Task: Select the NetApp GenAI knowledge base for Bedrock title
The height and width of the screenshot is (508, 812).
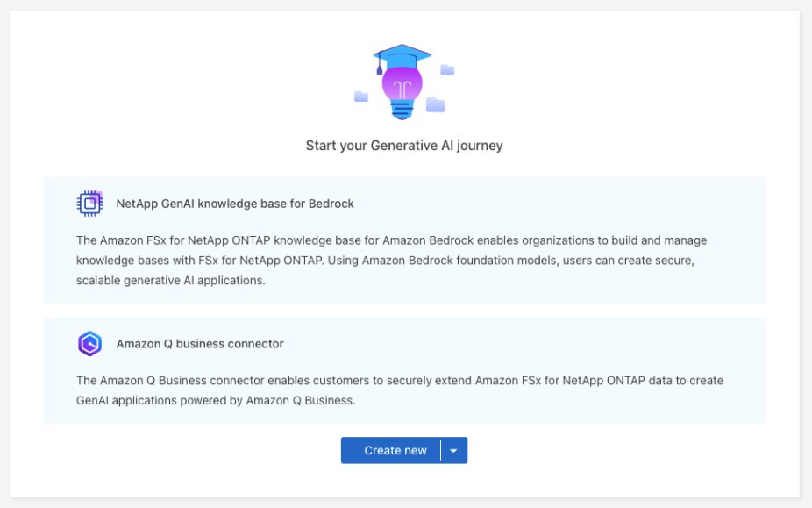Action: point(235,204)
